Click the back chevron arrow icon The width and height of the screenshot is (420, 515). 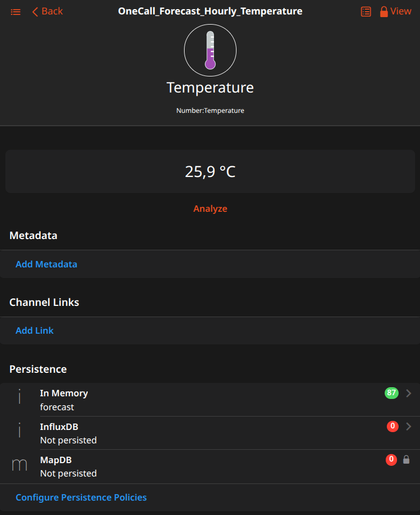coord(35,12)
